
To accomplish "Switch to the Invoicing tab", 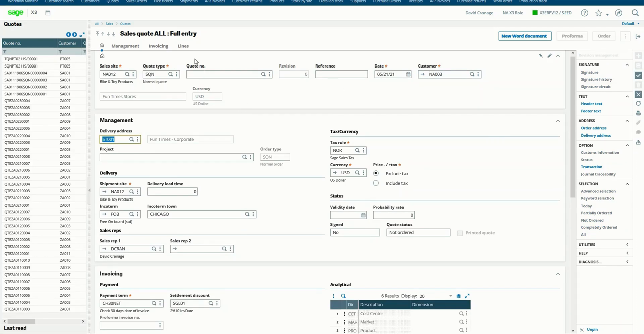I will pyautogui.click(x=158, y=46).
